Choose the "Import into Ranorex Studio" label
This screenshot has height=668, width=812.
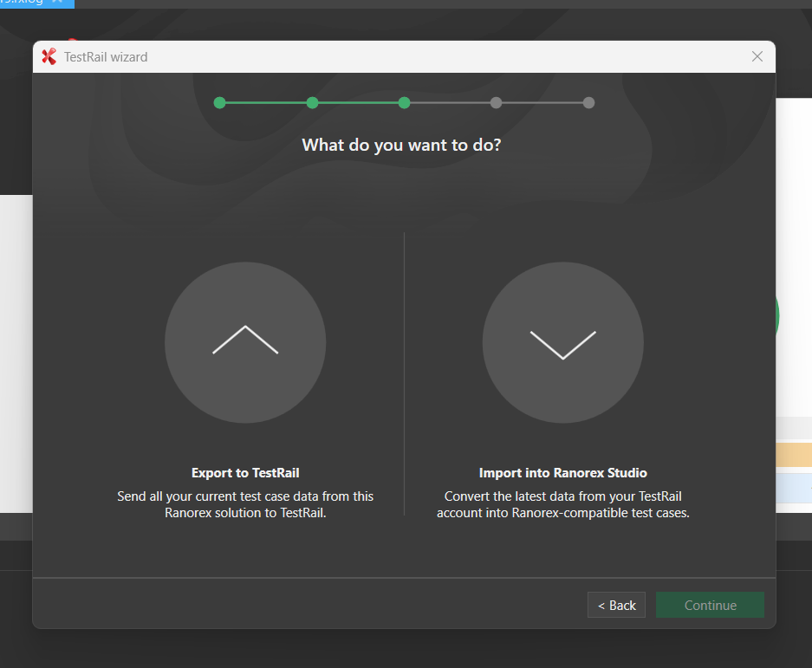pos(562,473)
